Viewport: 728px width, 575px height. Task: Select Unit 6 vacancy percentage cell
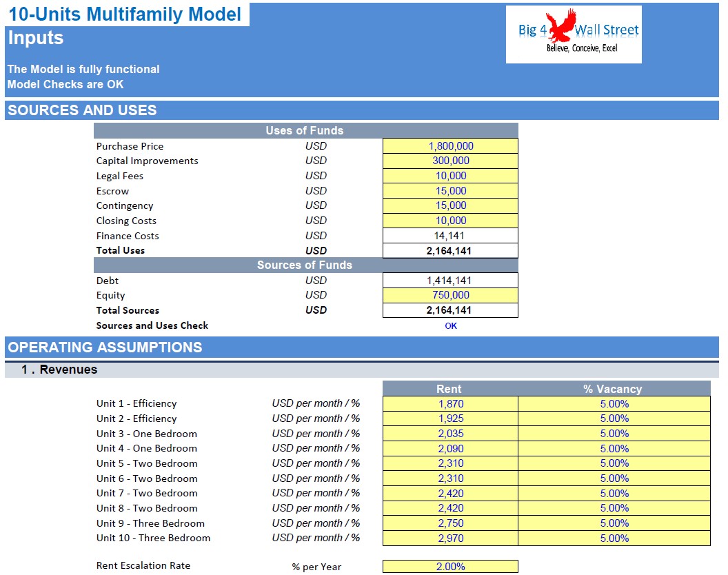(x=614, y=478)
